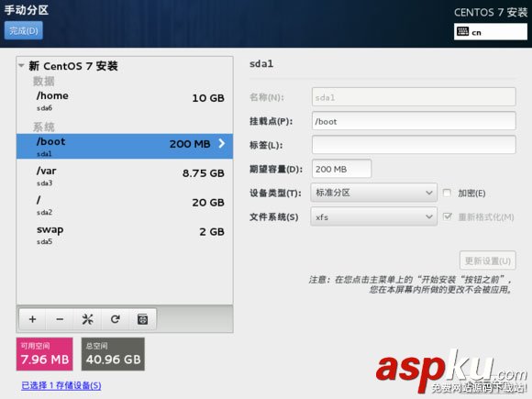Viewport: 532px width, 399px height.
Task: Collapse the 新 CentOS 7 安装 tree
Action: (21, 65)
